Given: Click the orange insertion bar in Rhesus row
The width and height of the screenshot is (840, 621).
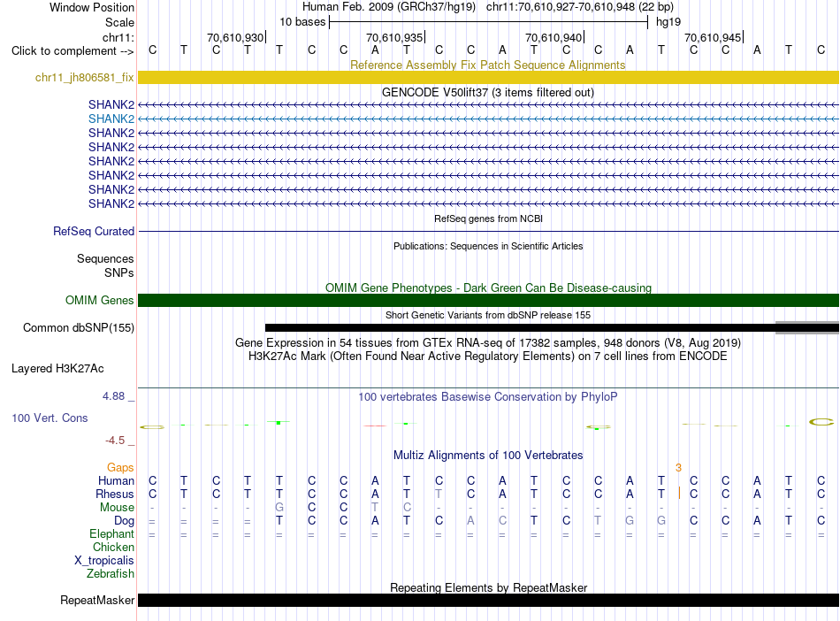Looking at the screenshot, I should tap(679, 494).
